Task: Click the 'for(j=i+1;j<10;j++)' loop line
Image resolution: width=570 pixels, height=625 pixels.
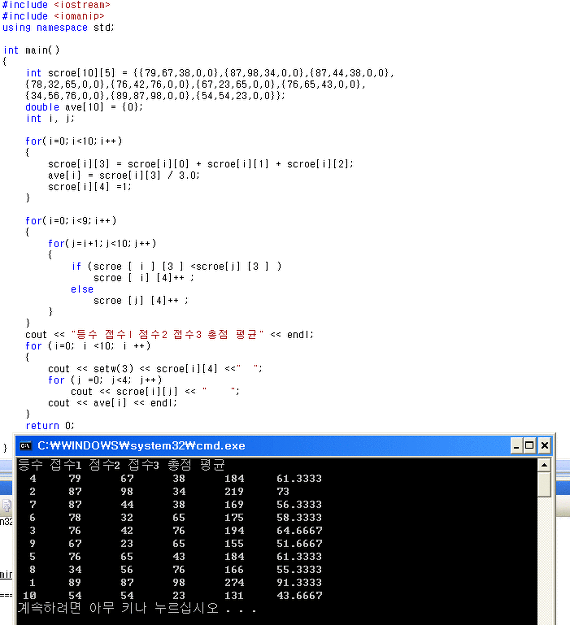Action: 102,244
